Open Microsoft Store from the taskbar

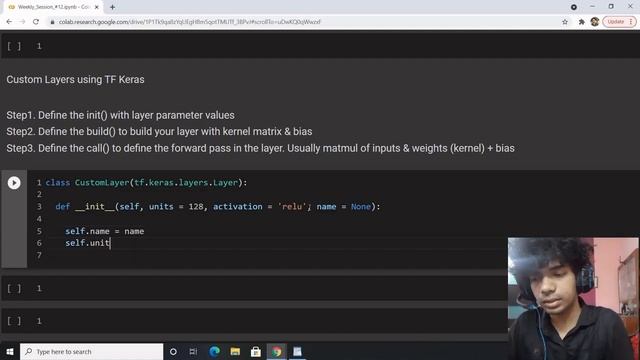click(256, 351)
